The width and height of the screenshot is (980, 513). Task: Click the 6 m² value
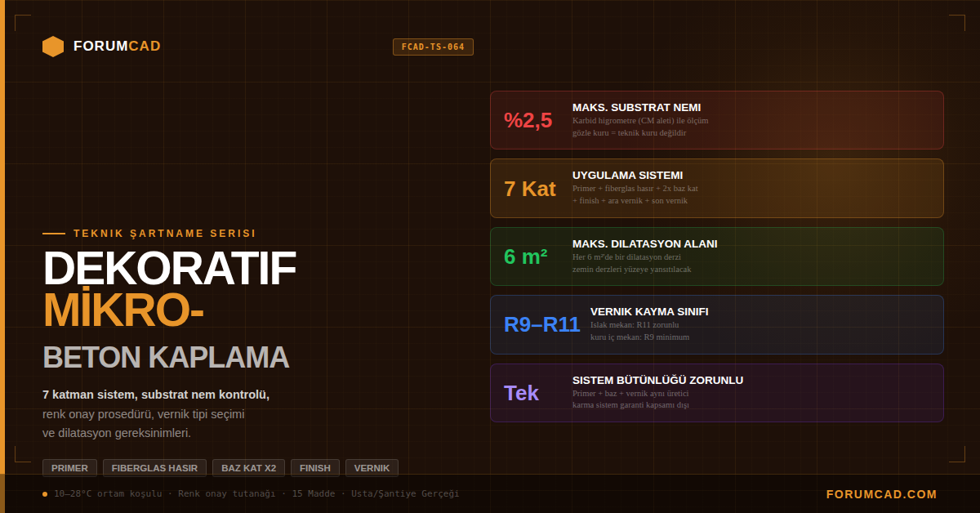tap(526, 256)
